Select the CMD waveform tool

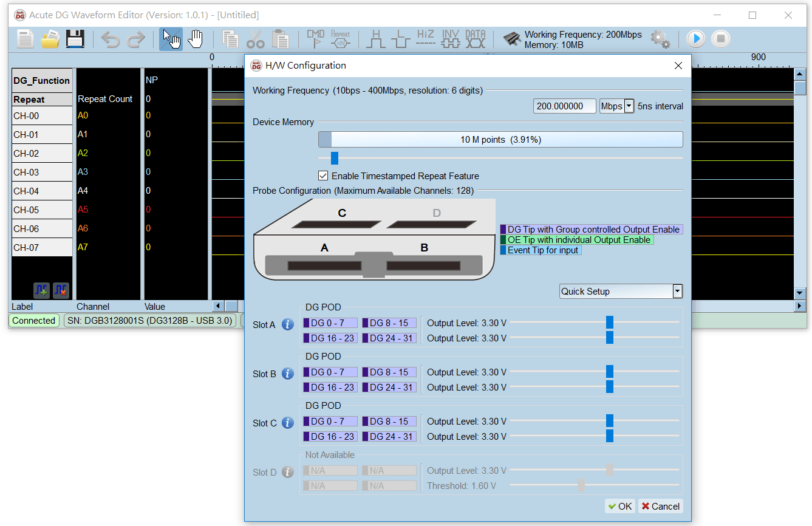315,38
